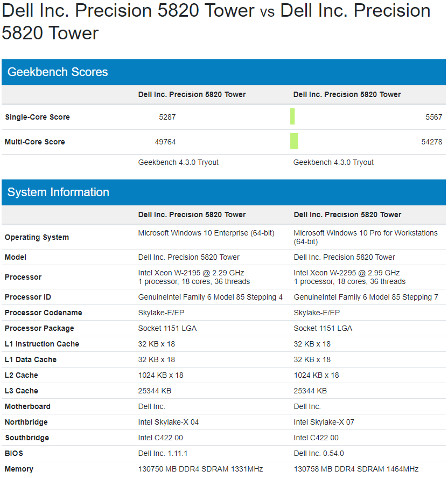Select the 5567 single-core score value
This screenshot has height=478, width=448.
(433, 117)
